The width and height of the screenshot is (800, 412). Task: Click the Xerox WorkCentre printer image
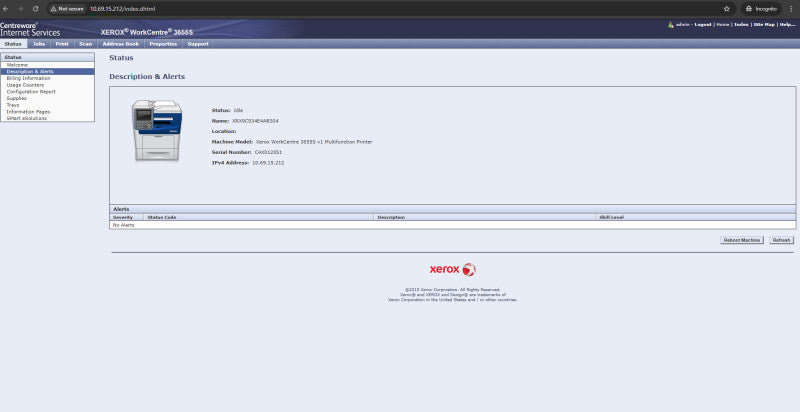(157, 131)
